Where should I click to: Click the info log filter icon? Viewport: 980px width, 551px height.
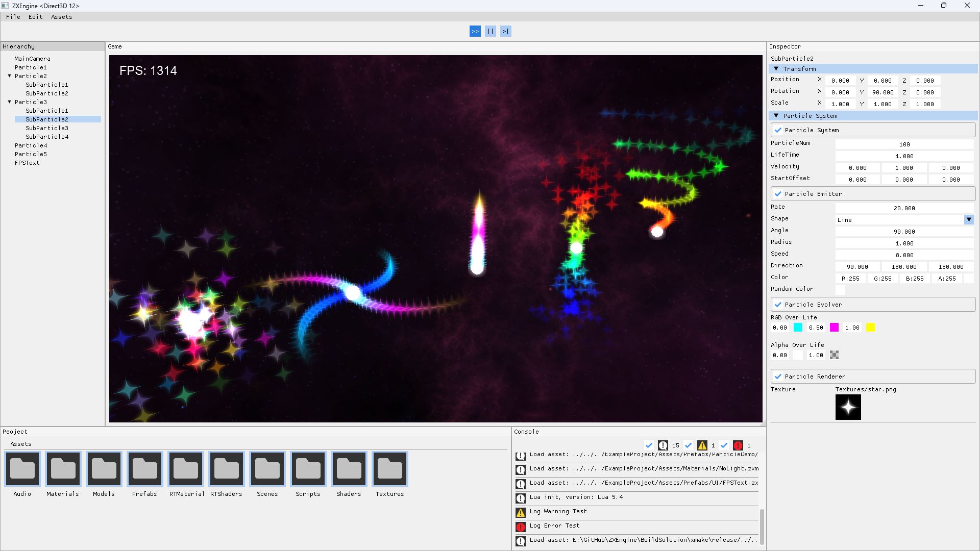click(x=663, y=445)
